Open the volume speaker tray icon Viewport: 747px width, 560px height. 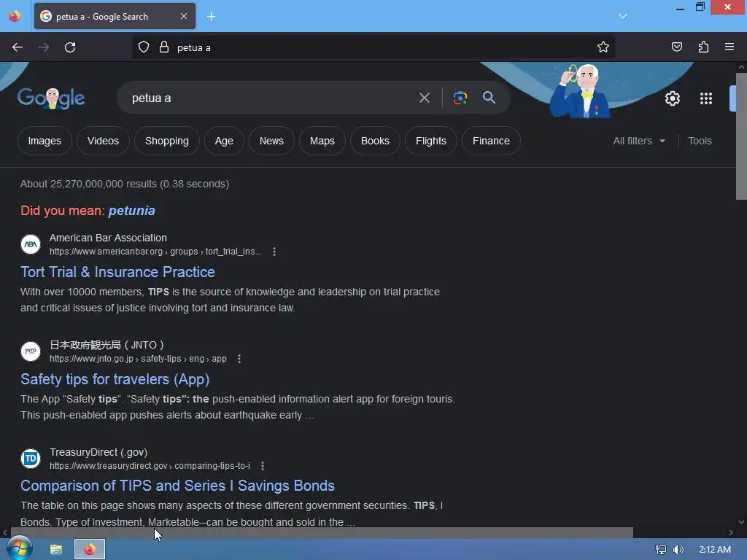point(678,550)
